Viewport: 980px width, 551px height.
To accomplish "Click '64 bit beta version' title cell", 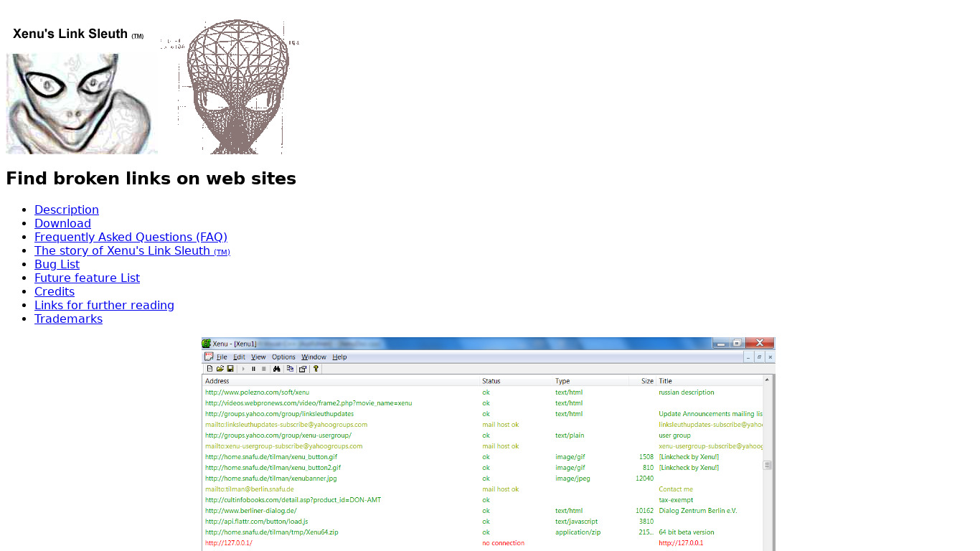I will coord(687,532).
